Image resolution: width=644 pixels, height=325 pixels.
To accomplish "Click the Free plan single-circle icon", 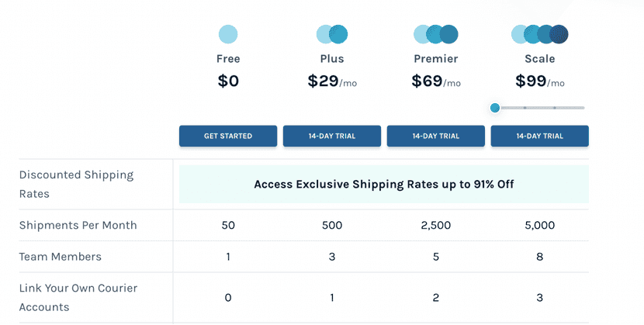I will 228,34.
